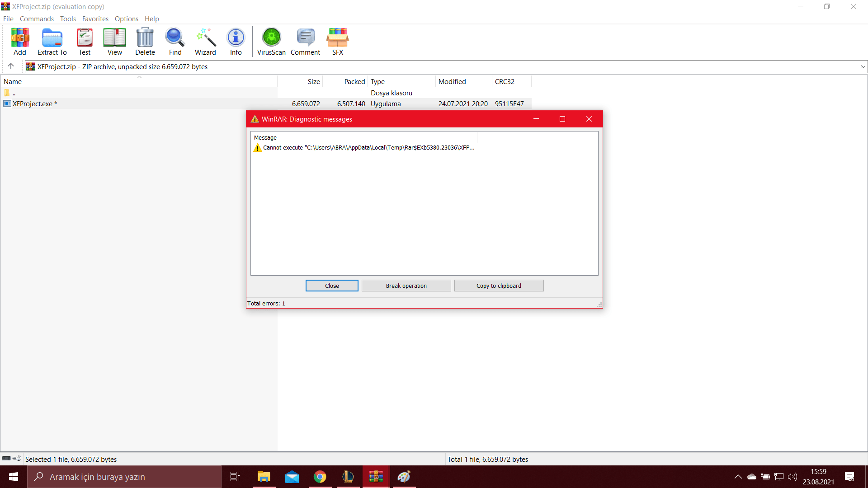Start VirusScan on the archive
The width and height of the screenshot is (868, 488).
271,42
